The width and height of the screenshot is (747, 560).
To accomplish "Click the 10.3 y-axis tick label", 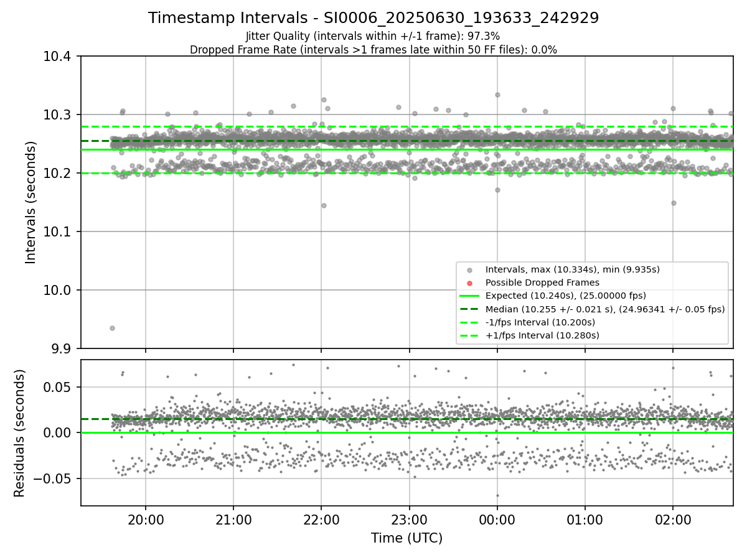I will pyautogui.click(x=57, y=115).
